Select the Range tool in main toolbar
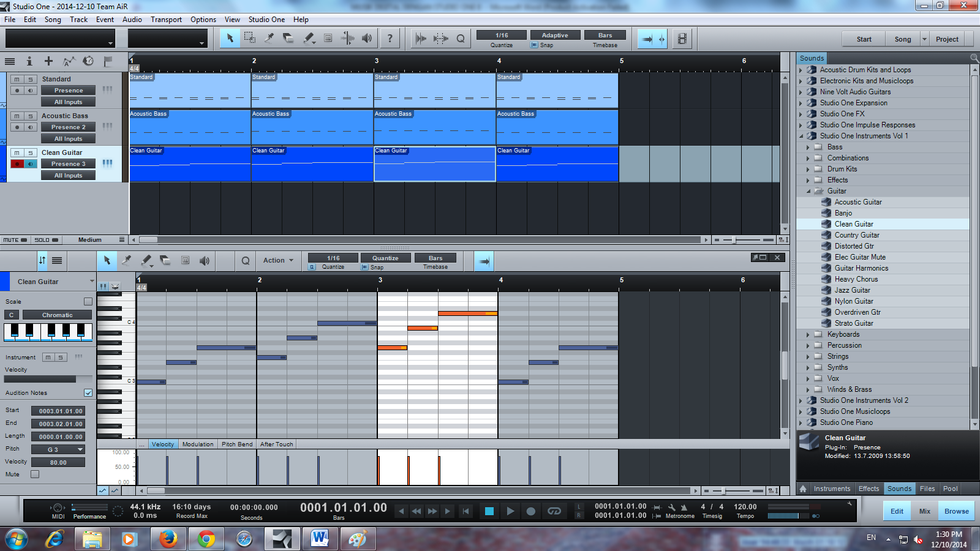The height and width of the screenshot is (551, 980). (249, 38)
